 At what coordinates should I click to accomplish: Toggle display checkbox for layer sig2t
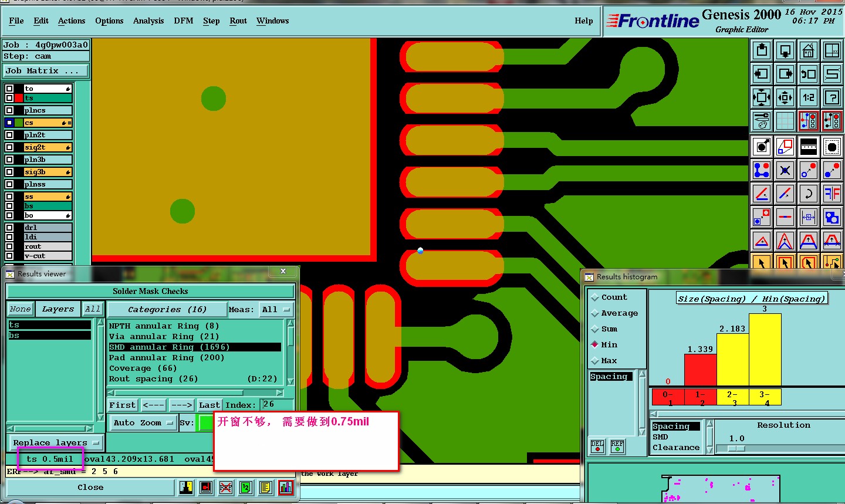click(9, 147)
